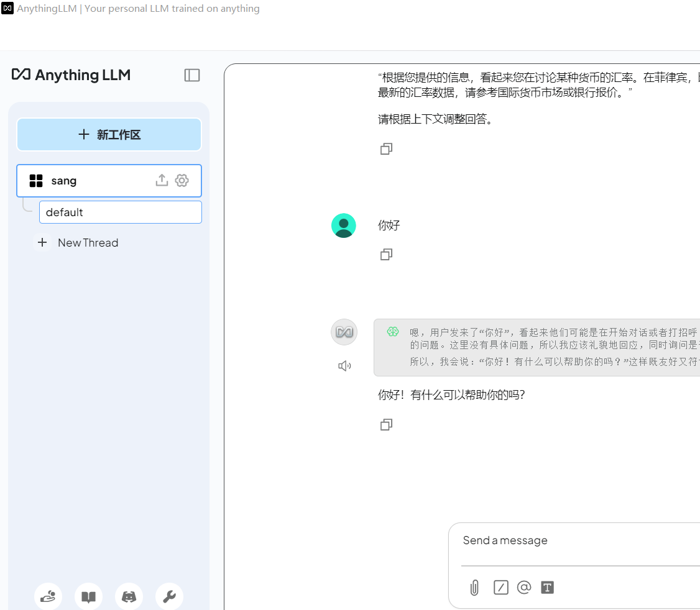Click the user avatar beside 你好
The height and width of the screenshot is (610, 700).
pos(344,225)
